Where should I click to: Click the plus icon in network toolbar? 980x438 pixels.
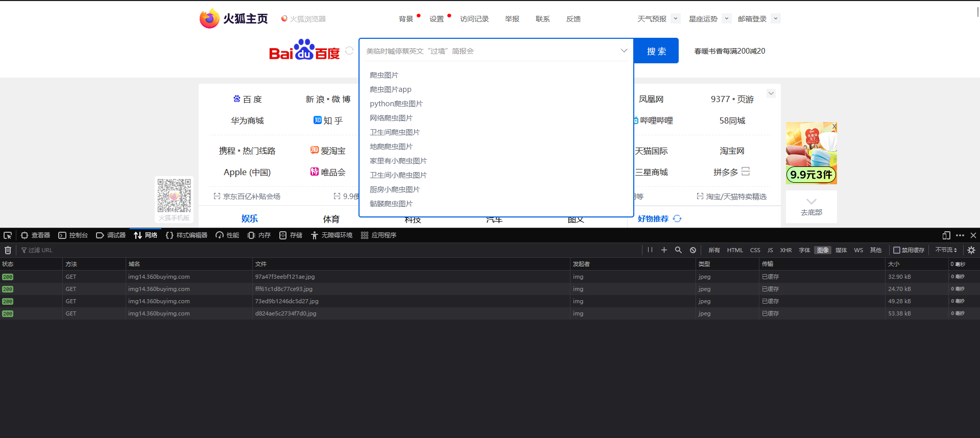pyautogui.click(x=664, y=250)
